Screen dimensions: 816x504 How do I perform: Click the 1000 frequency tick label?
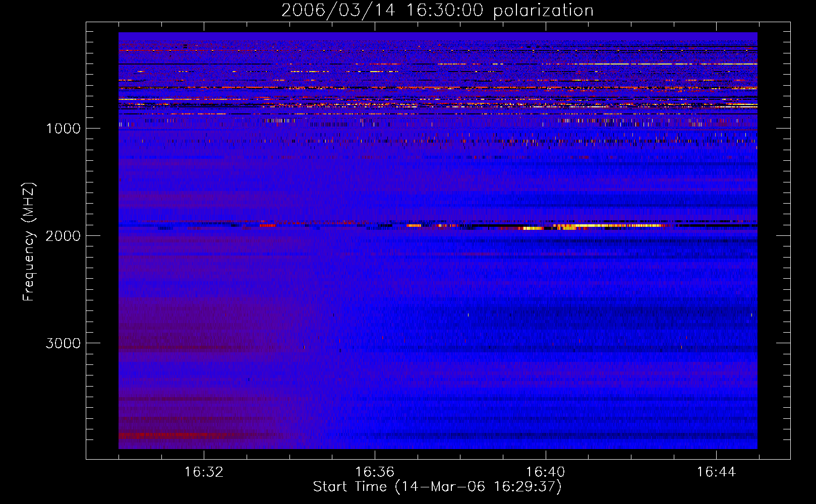[x=63, y=129]
